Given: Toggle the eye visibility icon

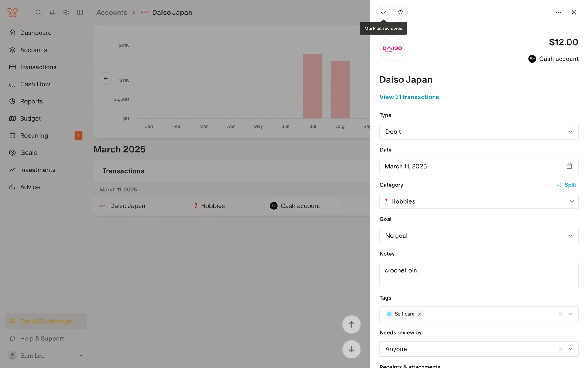Looking at the screenshot, I should pos(400,13).
